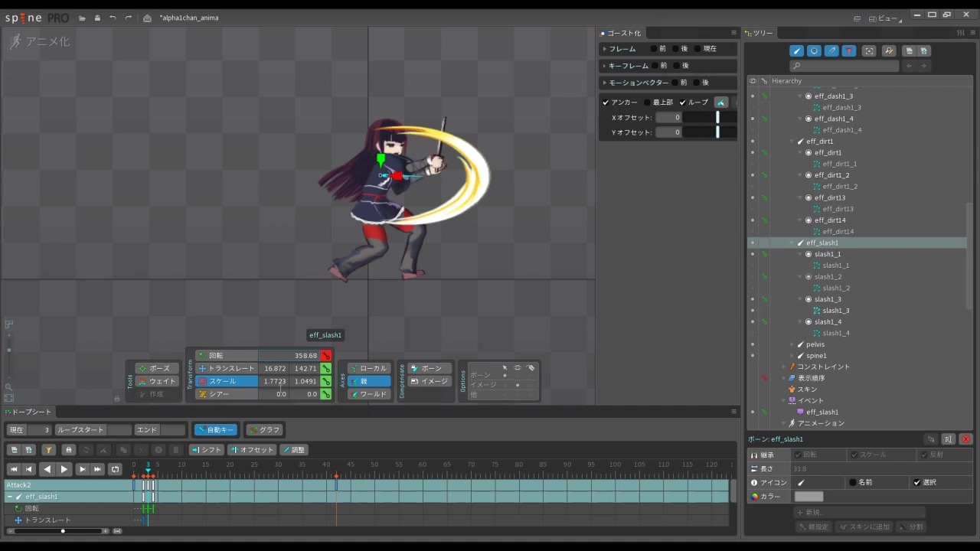Click Xオフセット slider track

(709, 118)
